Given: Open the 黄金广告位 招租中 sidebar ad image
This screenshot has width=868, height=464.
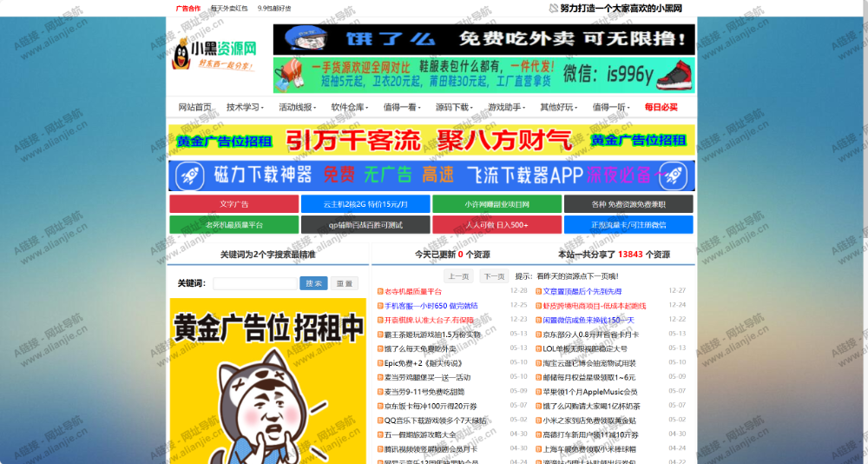Looking at the screenshot, I should (x=268, y=381).
